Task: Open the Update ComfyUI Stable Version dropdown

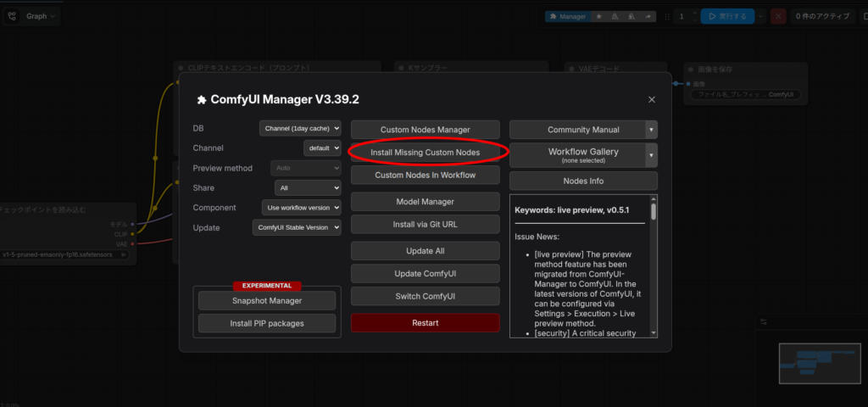Action: tap(297, 227)
